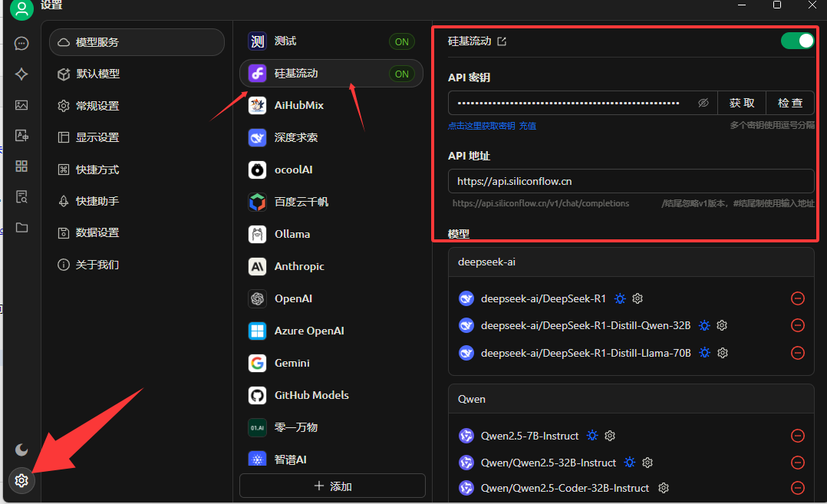Remove the Qwen2.5-7B-Instruct model
This screenshot has width=827, height=504.
(x=798, y=436)
